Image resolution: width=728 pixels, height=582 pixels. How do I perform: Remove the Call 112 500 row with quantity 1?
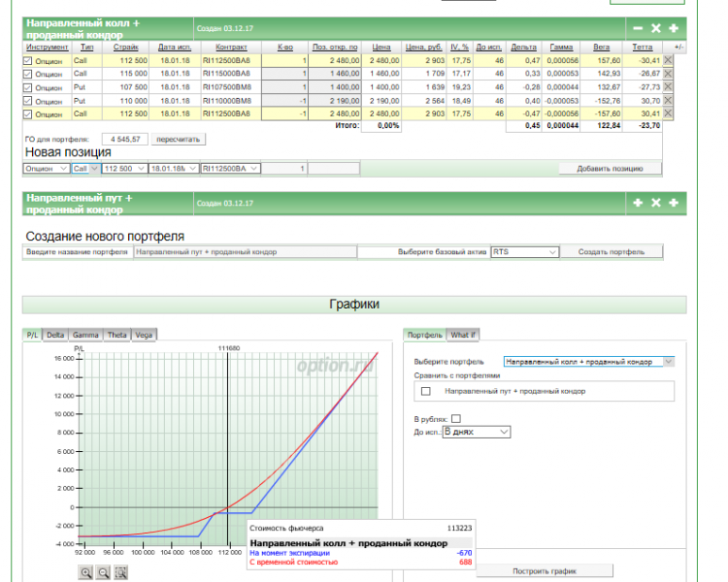pyautogui.click(x=668, y=60)
